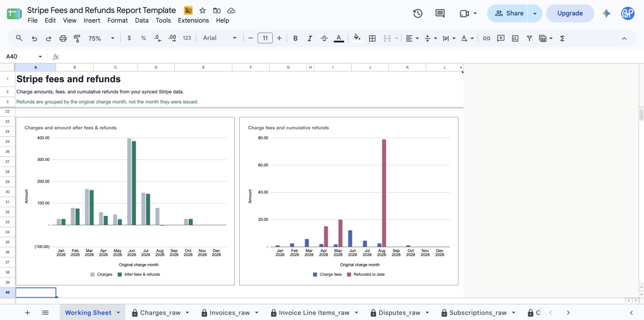Activate the paint format roller

tap(77, 38)
